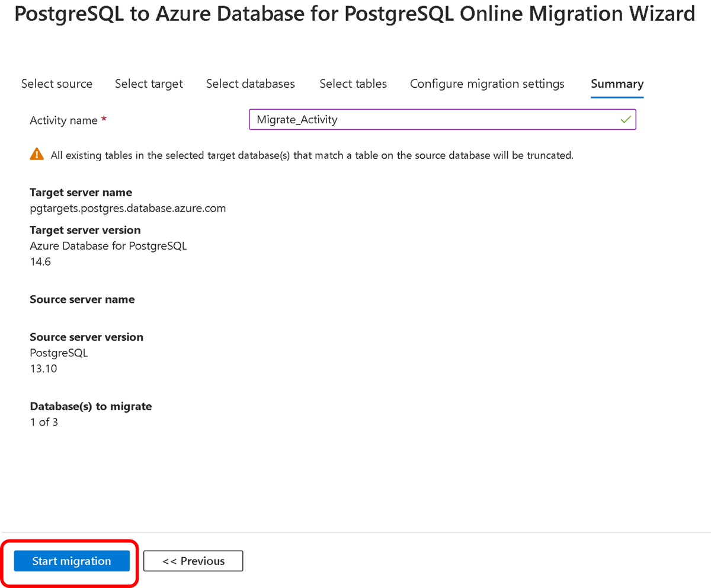The image size is (711, 588).
Task: Select the 13.10 version value
Action: (43, 369)
